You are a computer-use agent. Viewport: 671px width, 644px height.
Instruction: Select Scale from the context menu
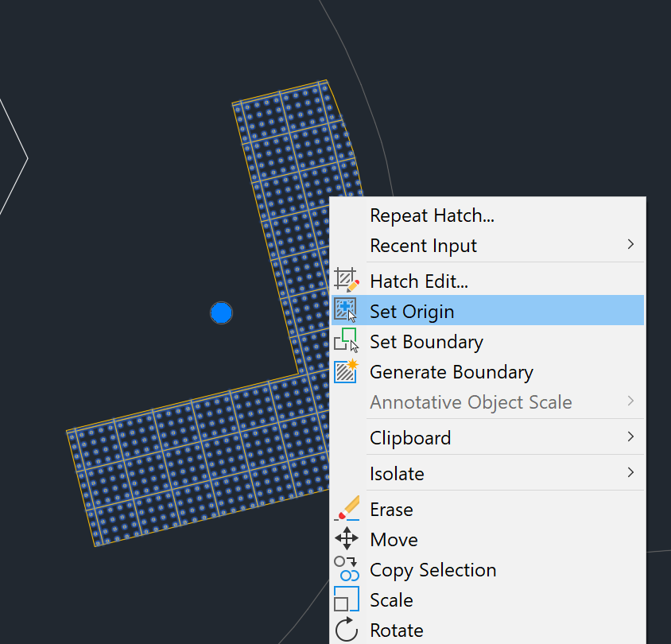488,599
